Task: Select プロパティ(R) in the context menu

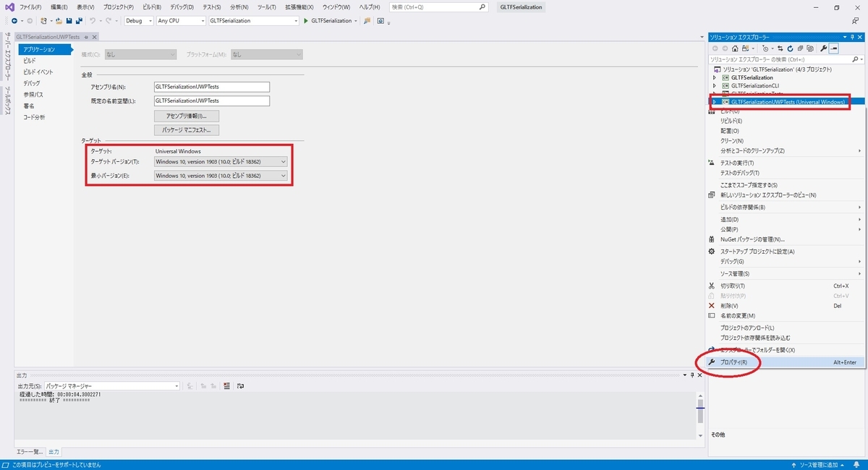Action: [785, 362]
